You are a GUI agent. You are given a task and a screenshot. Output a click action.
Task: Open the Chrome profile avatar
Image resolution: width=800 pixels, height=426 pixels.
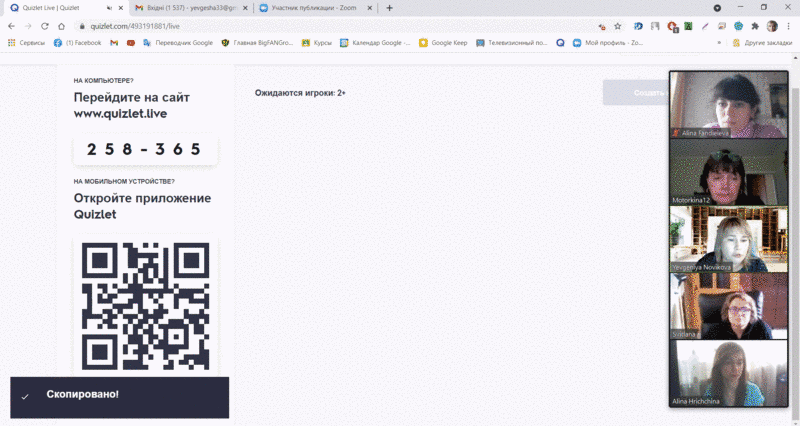pyautogui.click(x=772, y=26)
